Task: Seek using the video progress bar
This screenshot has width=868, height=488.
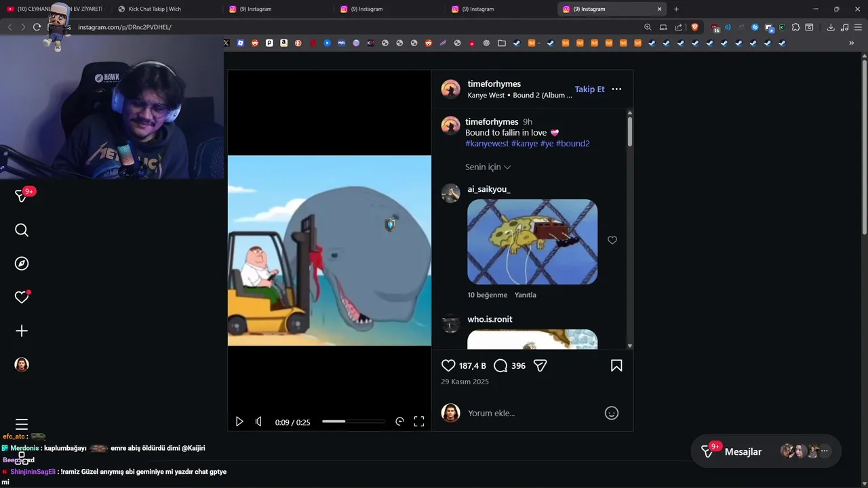Action: (x=353, y=422)
